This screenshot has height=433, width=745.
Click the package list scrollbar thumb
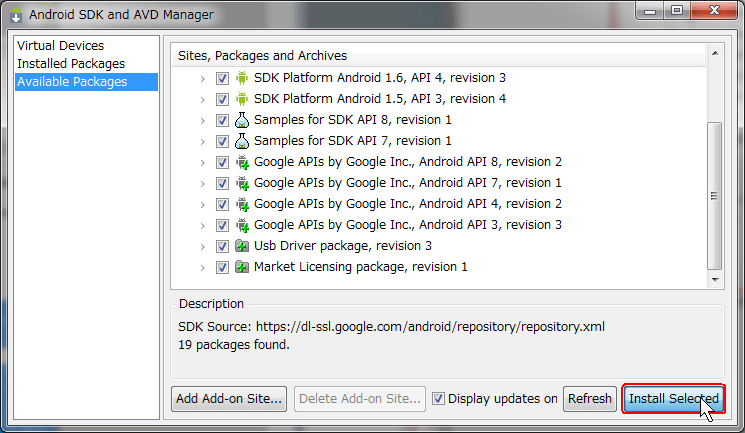tap(714, 196)
